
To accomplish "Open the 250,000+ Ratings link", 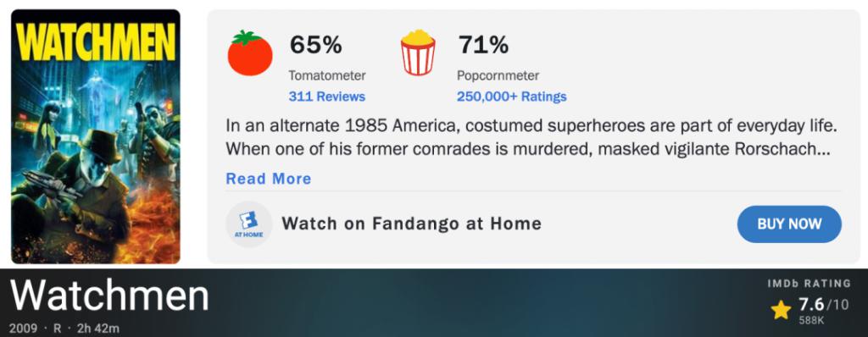I will [x=511, y=97].
